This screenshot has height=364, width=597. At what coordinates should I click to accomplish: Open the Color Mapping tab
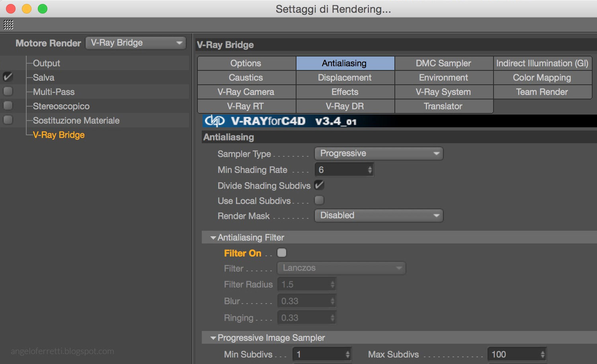pos(542,78)
